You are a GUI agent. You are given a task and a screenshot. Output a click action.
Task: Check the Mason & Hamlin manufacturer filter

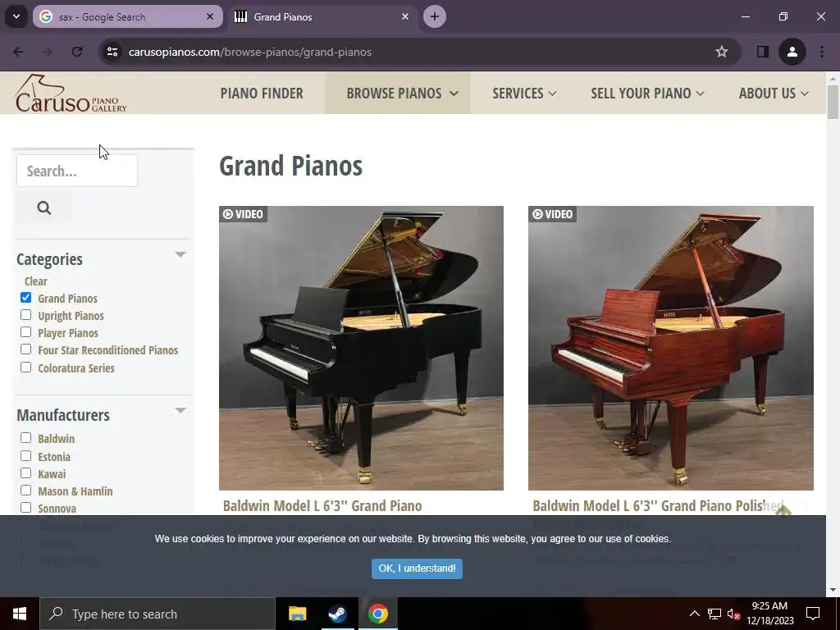point(25,491)
